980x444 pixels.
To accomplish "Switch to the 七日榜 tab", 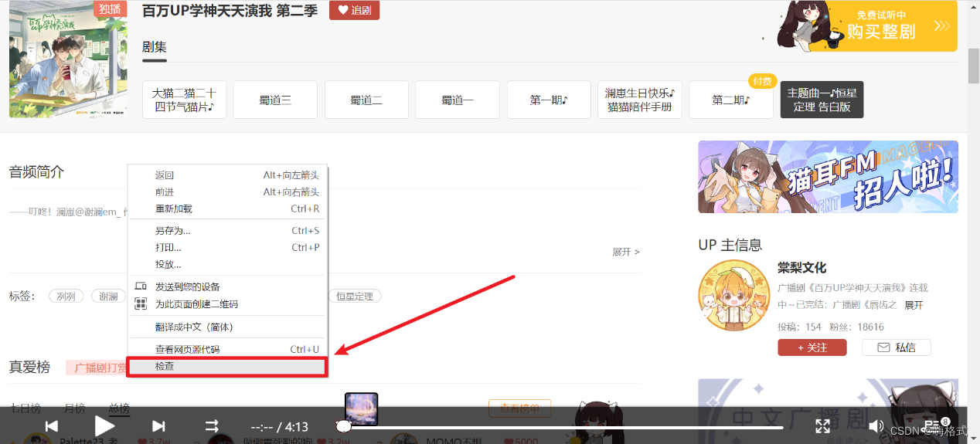I will pyautogui.click(x=25, y=408).
